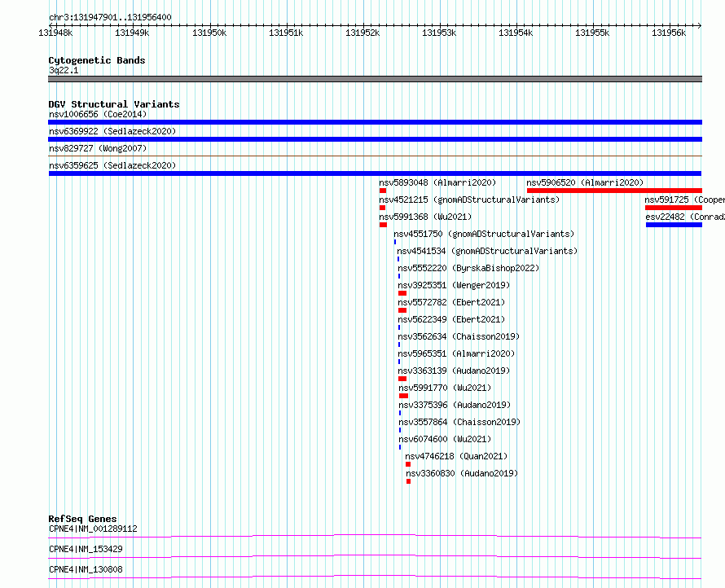
Task: Select nsv3360830 (Audano2019) label
Action: pos(462,473)
